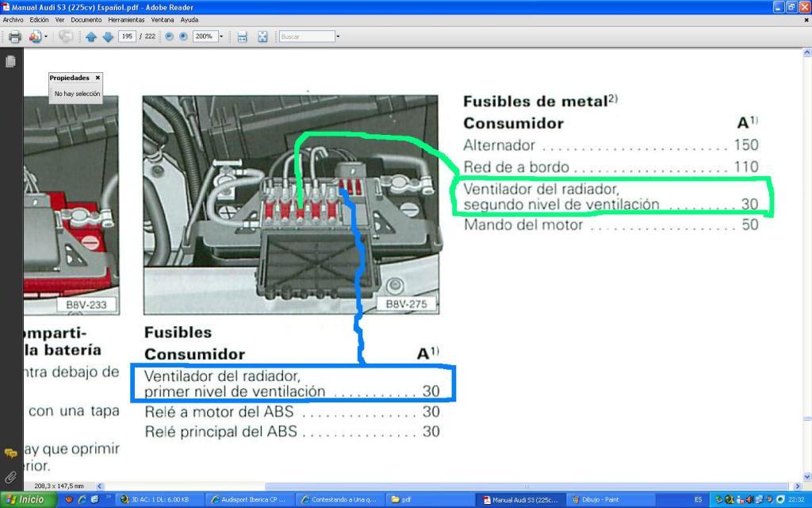Click the Buscar search field
This screenshot has height=508, width=812.
pos(307,37)
